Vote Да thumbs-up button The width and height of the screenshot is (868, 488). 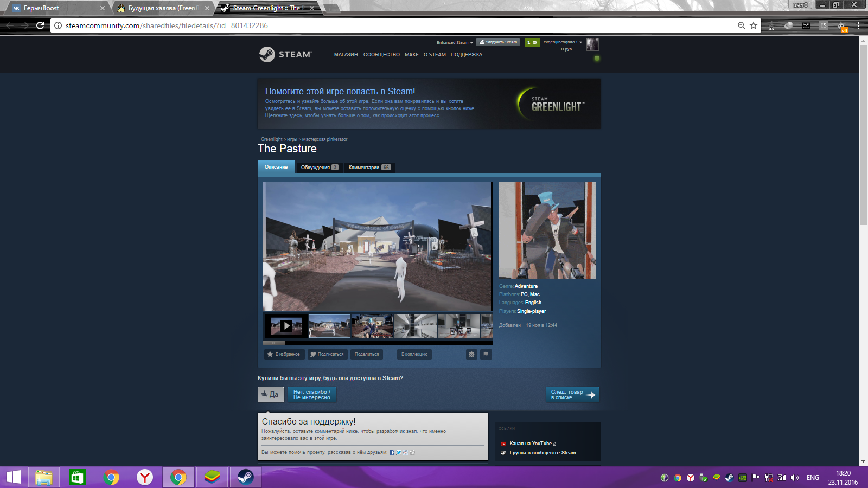pyautogui.click(x=271, y=394)
